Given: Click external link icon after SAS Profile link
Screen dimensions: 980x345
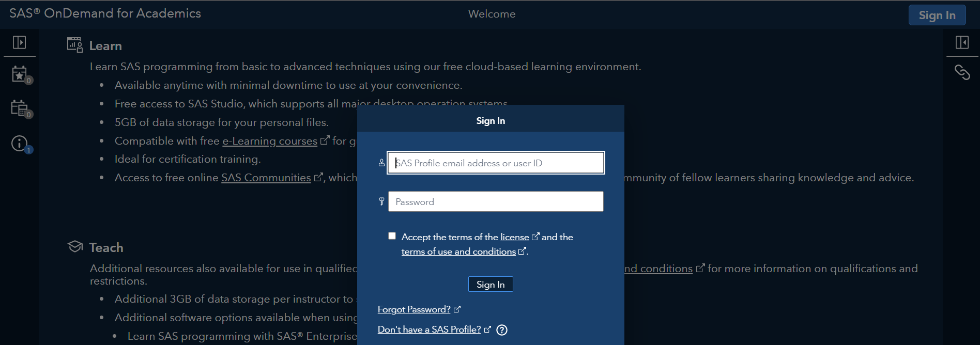Looking at the screenshot, I should click(x=487, y=329).
